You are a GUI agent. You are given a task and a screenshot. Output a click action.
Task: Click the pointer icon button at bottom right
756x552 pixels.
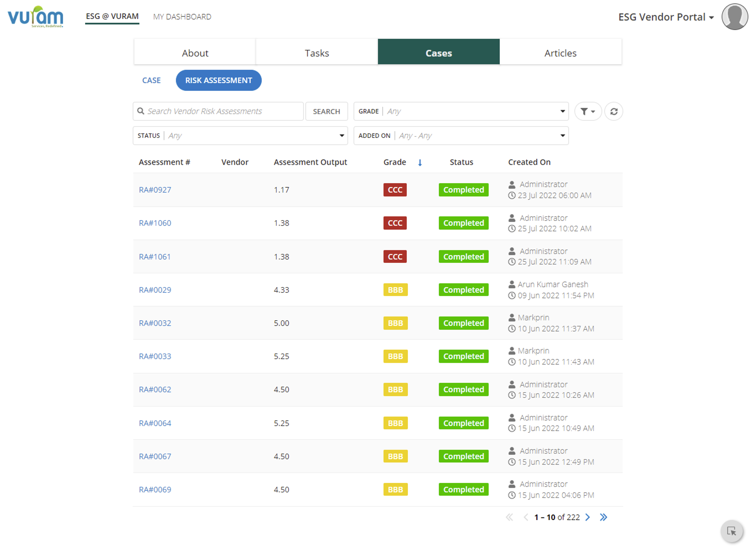click(731, 531)
